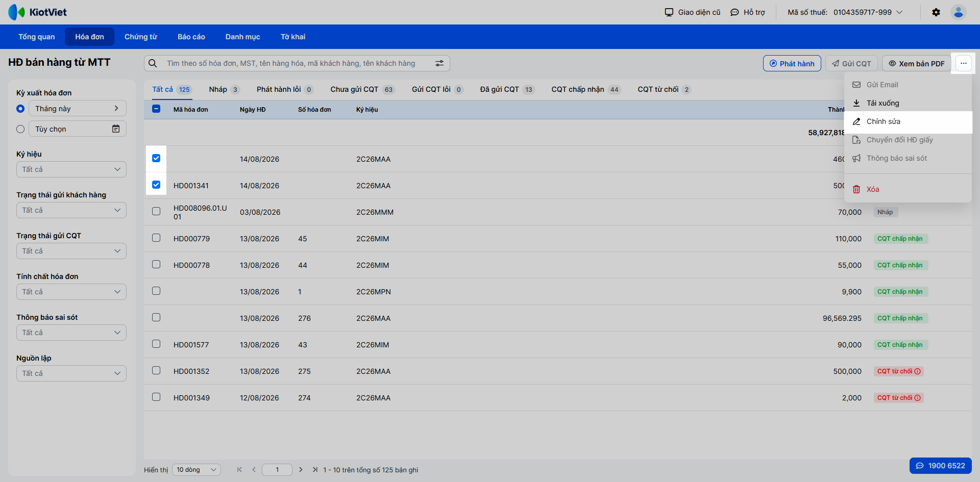Open Trạng thái gửi khách hàng dropdown
The height and width of the screenshot is (482, 980).
tap(71, 210)
